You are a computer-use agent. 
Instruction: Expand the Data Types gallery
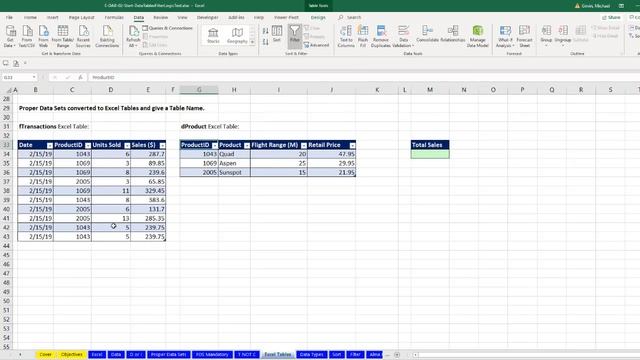[x=252, y=42]
